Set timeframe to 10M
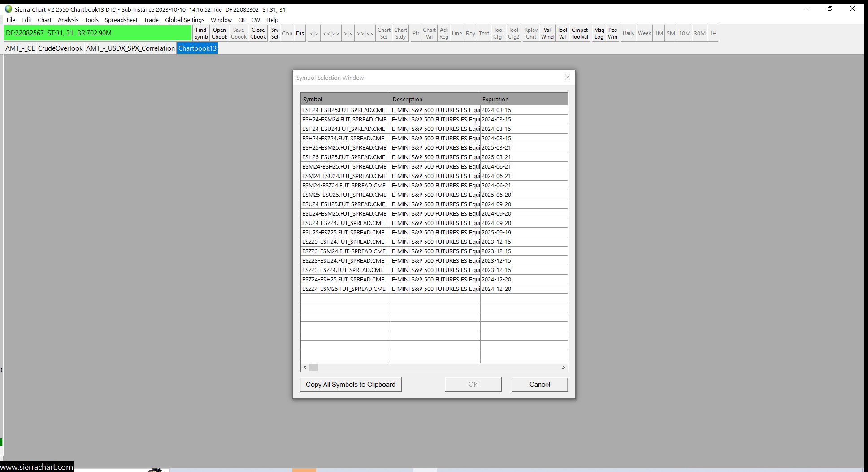This screenshot has height=472, width=868. coord(685,33)
